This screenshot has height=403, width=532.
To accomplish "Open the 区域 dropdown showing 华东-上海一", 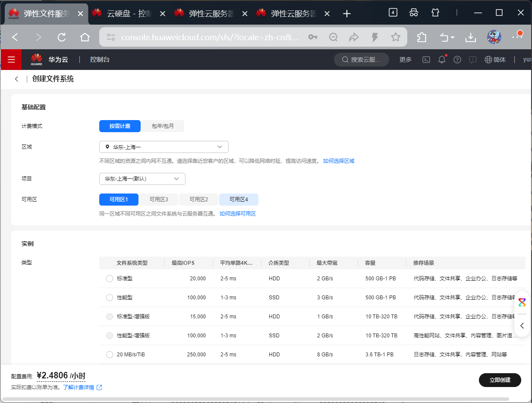I will click(x=164, y=147).
